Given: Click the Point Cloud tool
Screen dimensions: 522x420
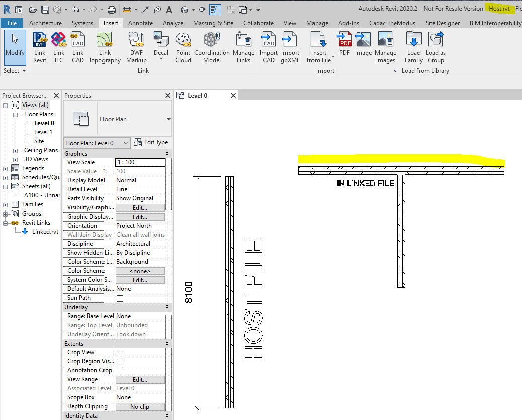Looking at the screenshot, I should pyautogui.click(x=183, y=47).
